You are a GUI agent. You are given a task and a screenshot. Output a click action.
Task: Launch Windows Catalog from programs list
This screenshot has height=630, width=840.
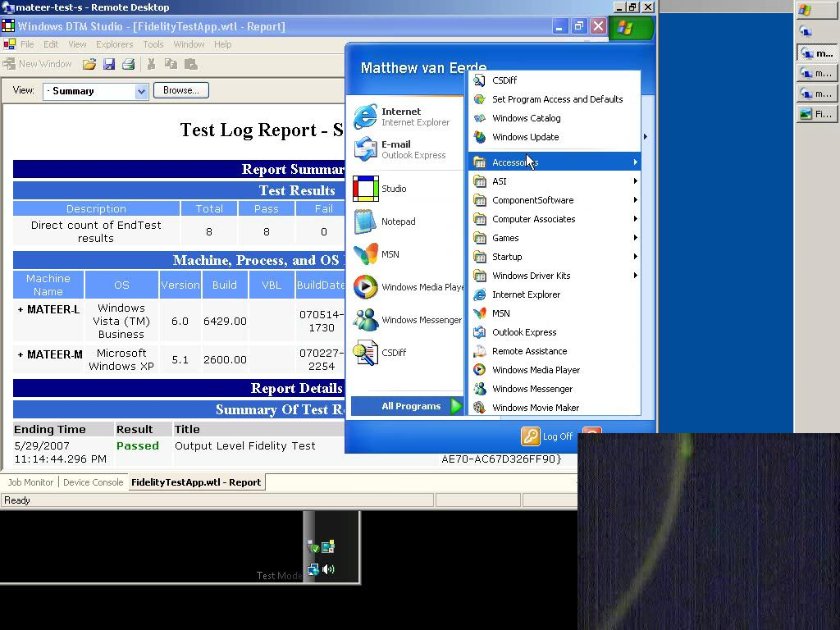click(x=526, y=118)
